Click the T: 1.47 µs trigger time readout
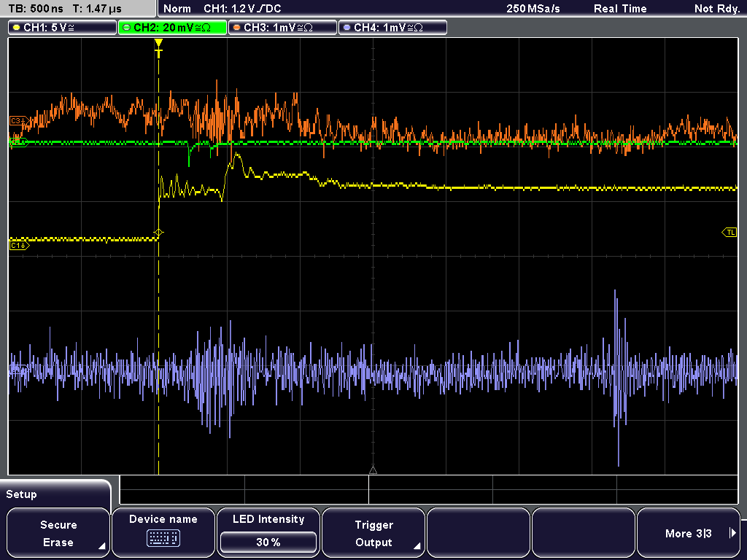This screenshot has height=560, width=747. click(97, 9)
